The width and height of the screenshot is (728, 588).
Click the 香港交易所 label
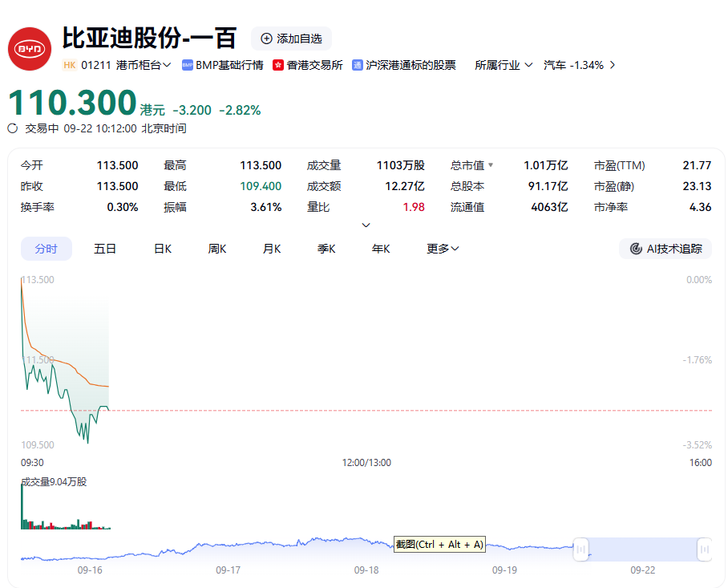pyautogui.click(x=315, y=65)
